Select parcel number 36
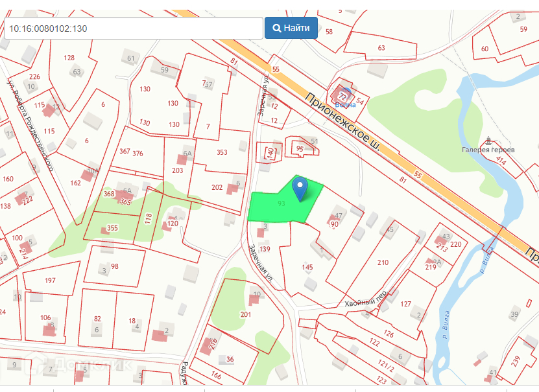The image size is (539, 392). point(230,359)
